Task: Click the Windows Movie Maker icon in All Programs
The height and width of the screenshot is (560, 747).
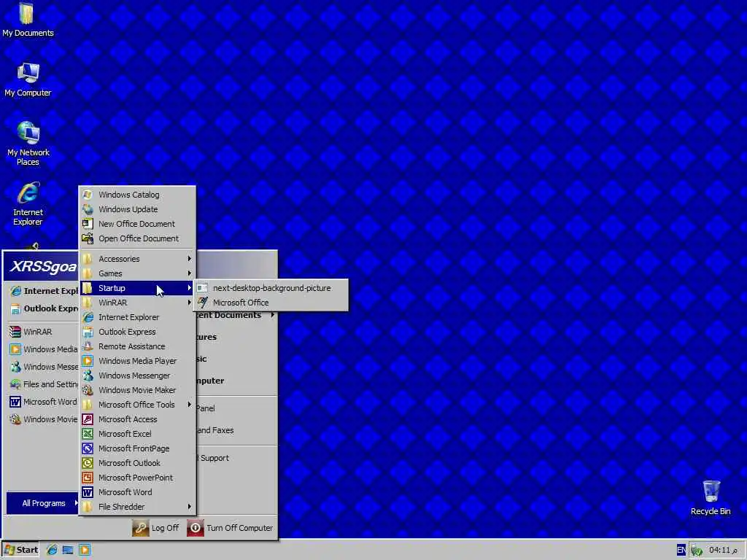Action: (88, 390)
